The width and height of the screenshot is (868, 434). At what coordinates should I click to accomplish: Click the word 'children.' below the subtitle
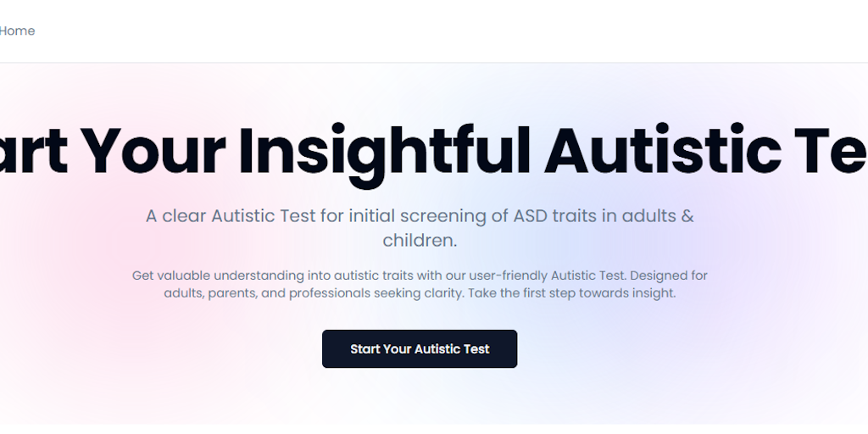coord(420,241)
